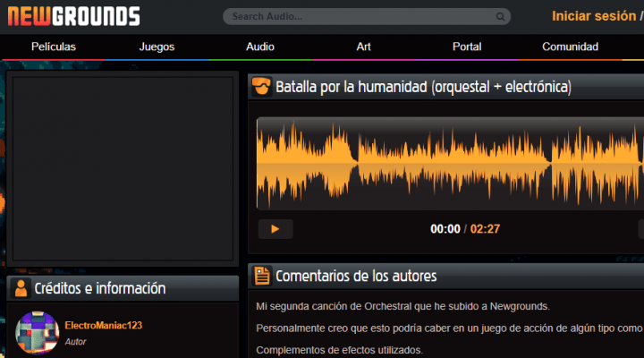644x358 pixels.
Task: Click the Créditos e información heading
Action: pos(100,288)
